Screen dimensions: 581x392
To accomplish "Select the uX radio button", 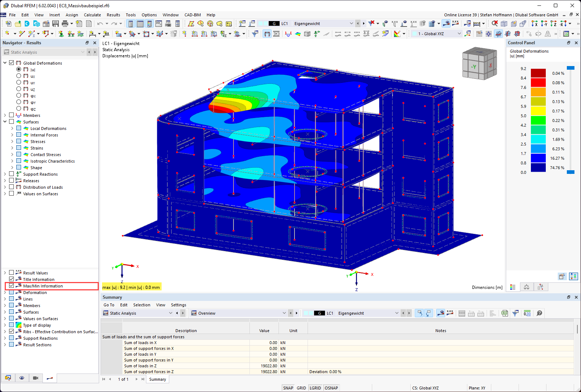I will click(x=19, y=76).
